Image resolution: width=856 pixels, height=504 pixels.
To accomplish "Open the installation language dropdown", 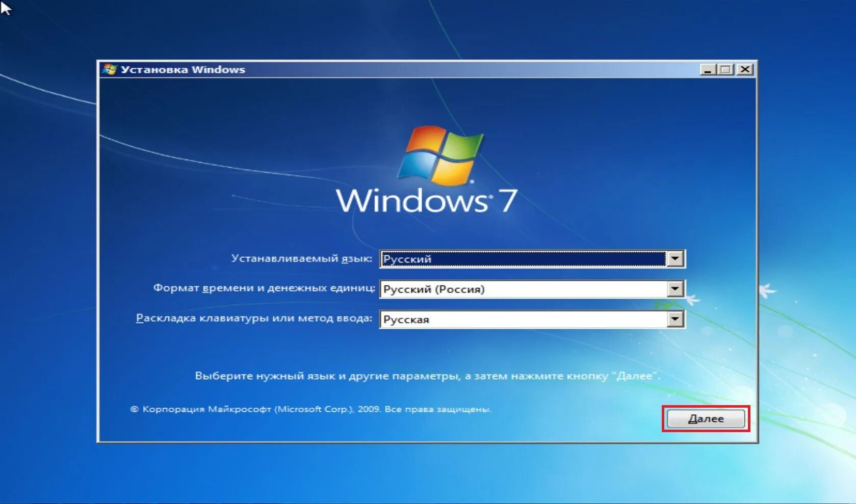I will pos(677,259).
